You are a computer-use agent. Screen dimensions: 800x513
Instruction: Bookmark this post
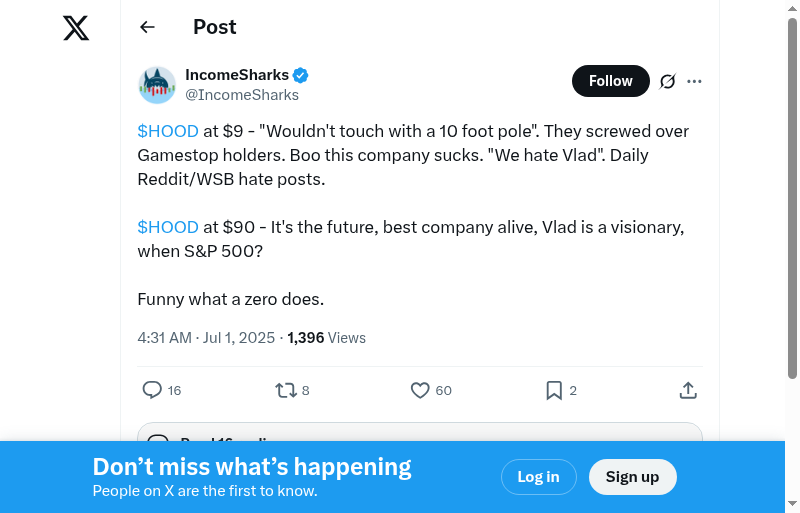pos(554,390)
